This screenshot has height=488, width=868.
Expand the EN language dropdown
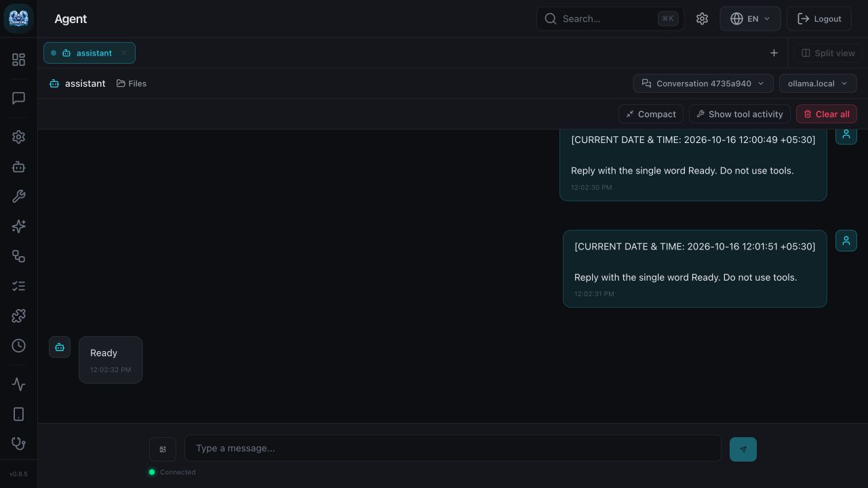(x=751, y=19)
